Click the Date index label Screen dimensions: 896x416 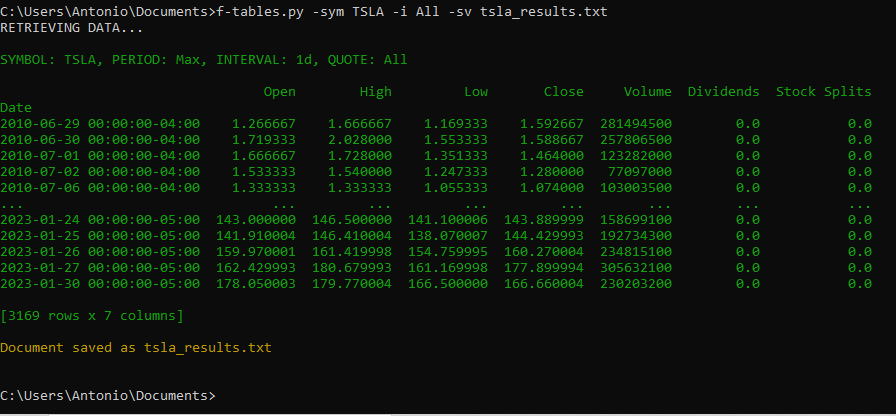tap(16, 107)
